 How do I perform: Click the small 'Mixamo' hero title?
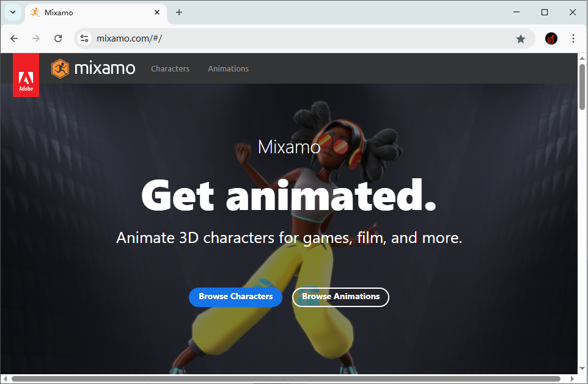tap(289, 147)
